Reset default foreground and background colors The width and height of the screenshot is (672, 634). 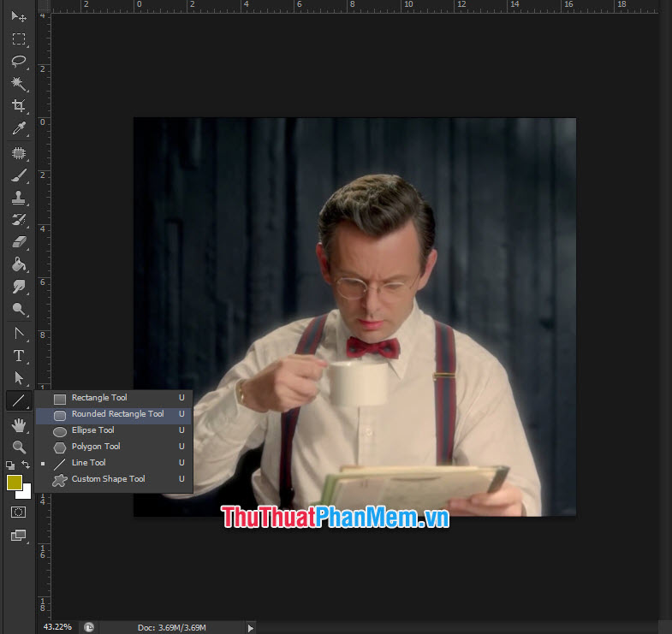(x=10, y=465)
